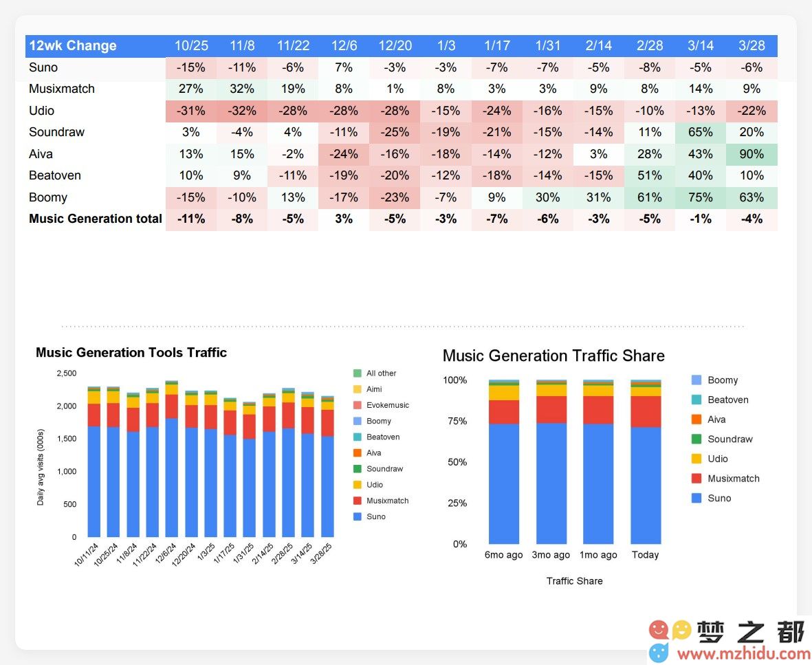Click Aiva swatch in Traffic Share legend

(696, 419)
